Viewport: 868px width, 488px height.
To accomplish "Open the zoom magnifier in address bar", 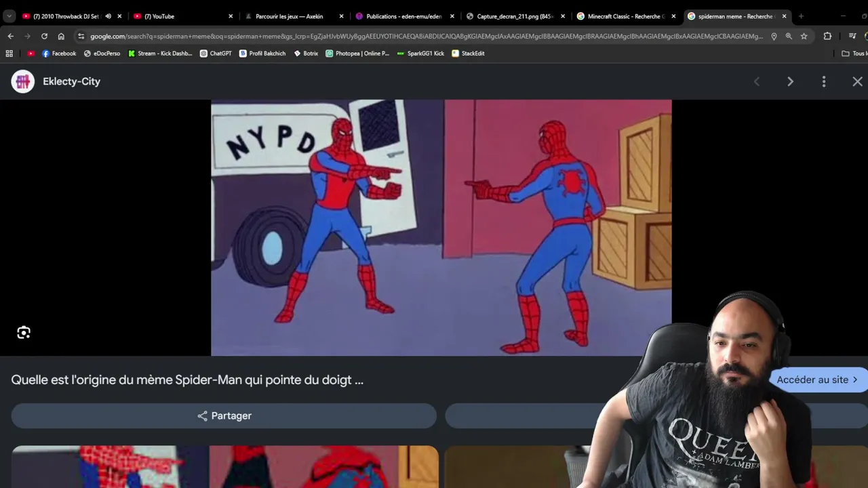I will pyautogui.click(x=789, y=36).
